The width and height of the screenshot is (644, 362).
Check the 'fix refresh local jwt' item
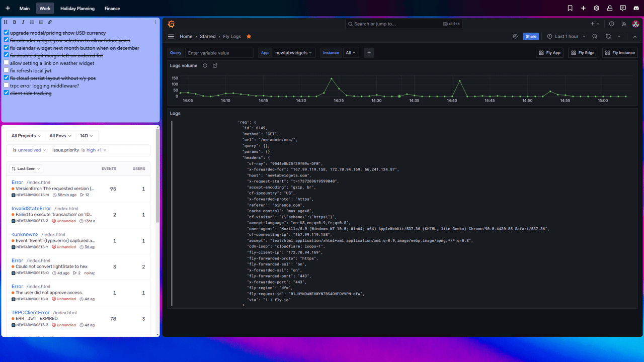tap(7, 70)
